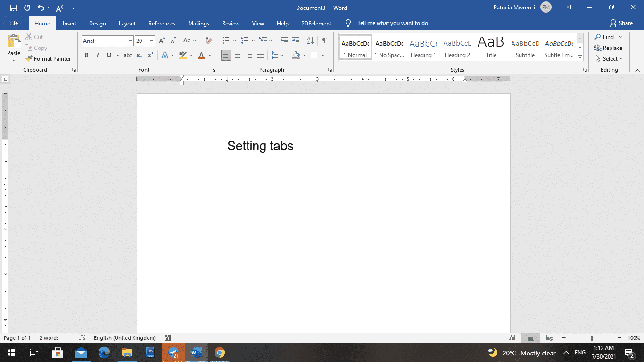The width and height of the screenshot is (644, 362).
Task: Apply the Heading 1 style
Action: pyautogui.click(x=423, y=47)
